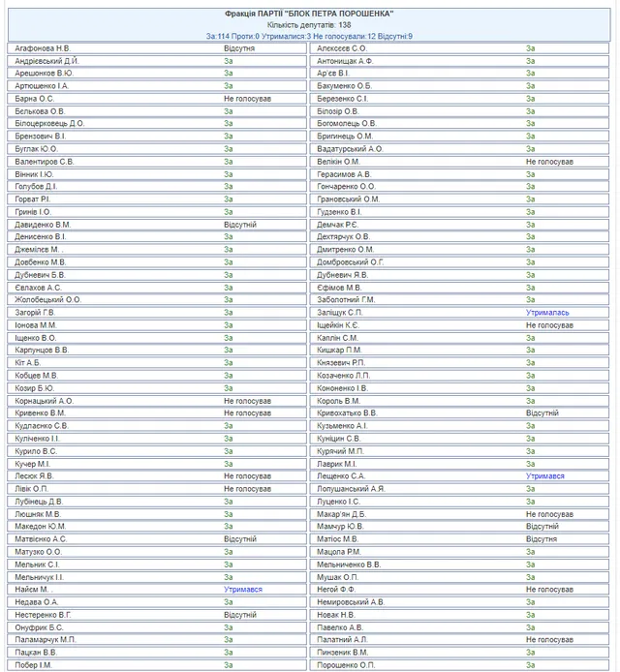This screenshot has height=672, width=620.
Task: Select deputy Березенко С.І.
Action: pos(342,99)
